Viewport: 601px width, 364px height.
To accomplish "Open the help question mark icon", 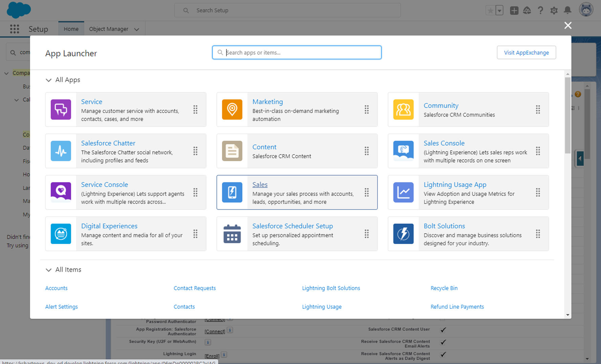I will [540, 10].
